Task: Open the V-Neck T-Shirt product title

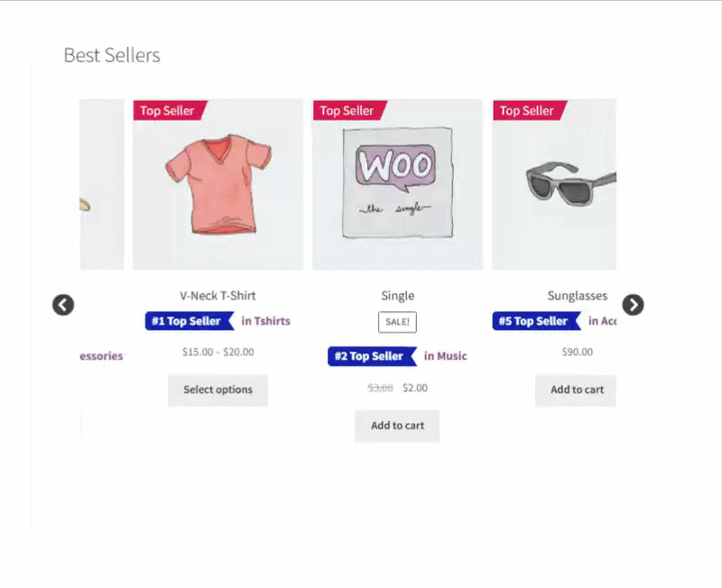Action: pos(218,295)
